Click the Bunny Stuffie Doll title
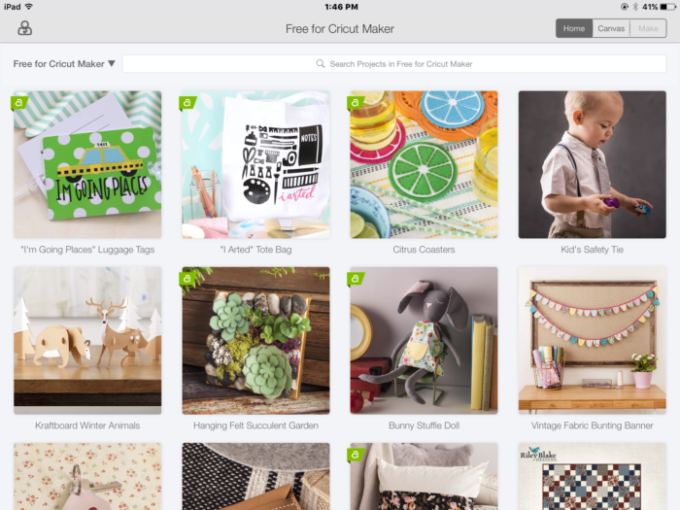 point(424,426)
